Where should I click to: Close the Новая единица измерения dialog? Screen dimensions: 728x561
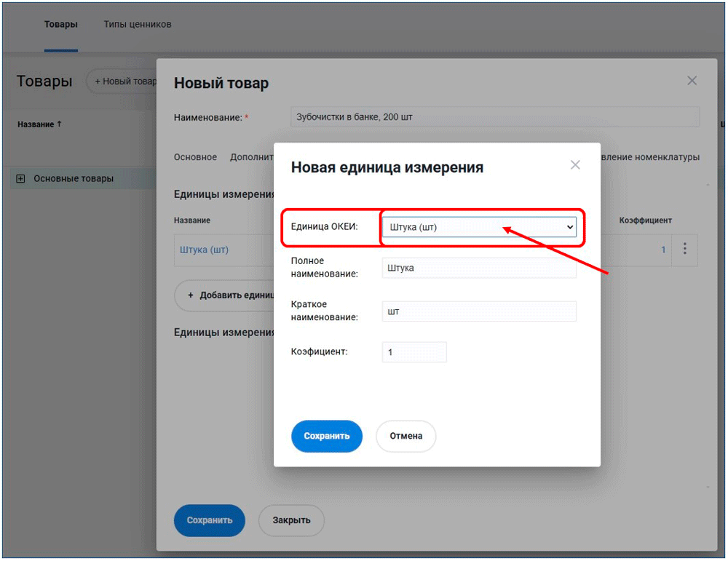[x=575, y=165]
